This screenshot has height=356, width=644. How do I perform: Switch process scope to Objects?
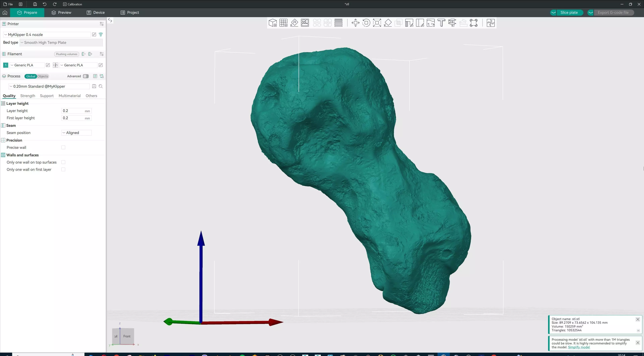click(43, 76)
